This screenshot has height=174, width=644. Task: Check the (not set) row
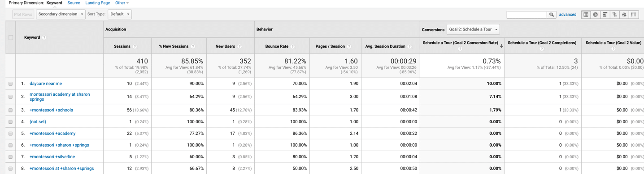10,122
